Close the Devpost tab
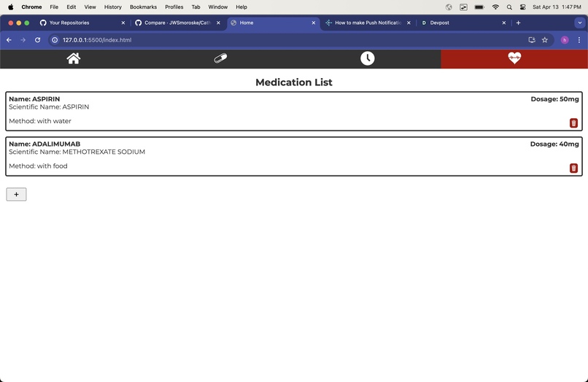 pos(504,23)
